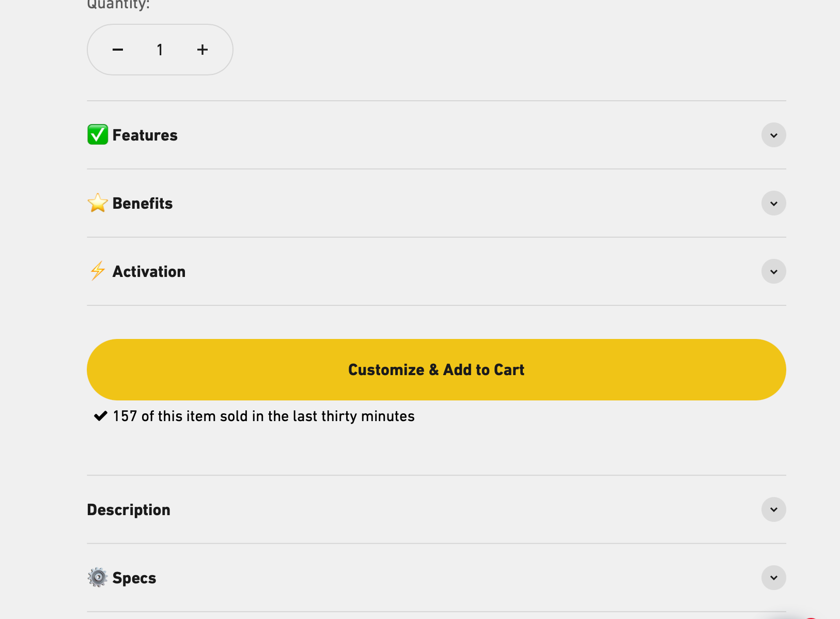Select the Activation heading text
Image resolution: width=840 pixels, height=619 pixels.
(149, 272)
